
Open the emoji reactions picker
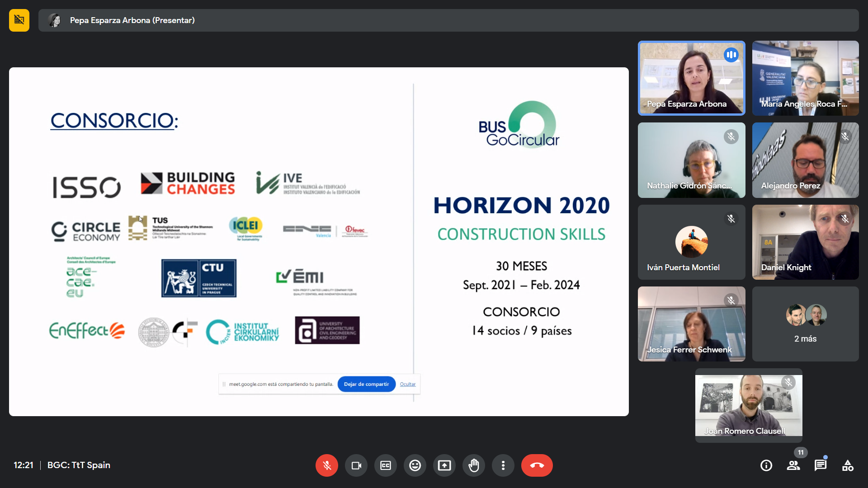415,465
